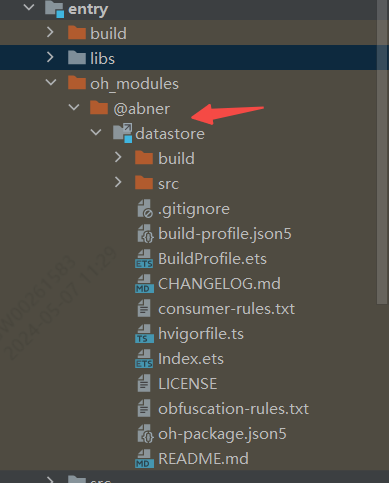389x483 pixels.
Task: Collapse the @abner folder
Action: point(74,107)
